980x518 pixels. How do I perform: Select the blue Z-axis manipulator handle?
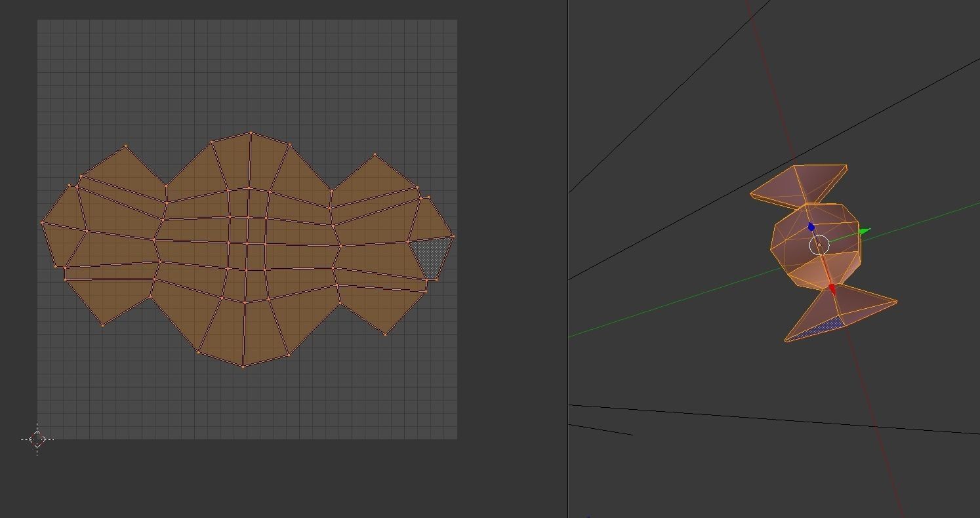[812, 227]
